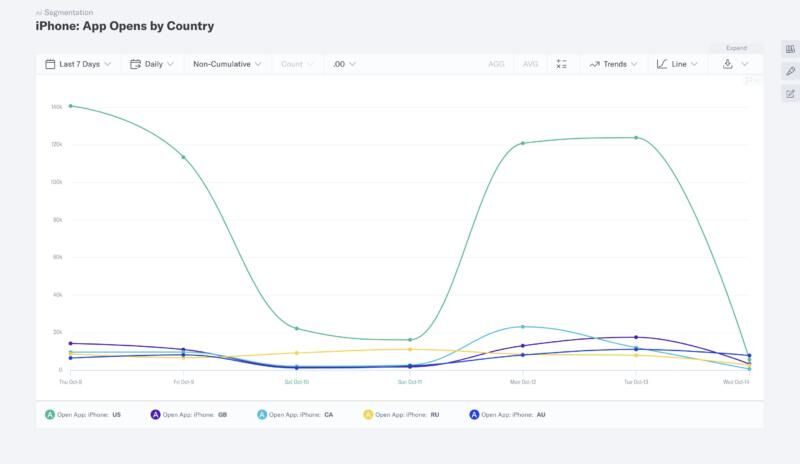
Task: Select the US data point on Thu Oct 8
Action: point(70,106)
